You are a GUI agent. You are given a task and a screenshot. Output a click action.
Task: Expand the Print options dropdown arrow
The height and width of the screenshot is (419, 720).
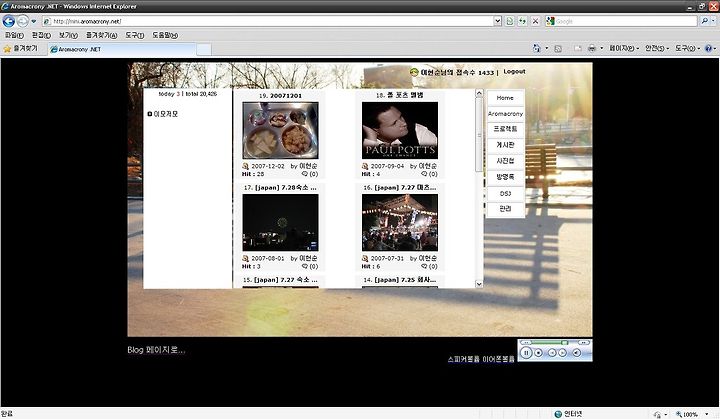(602, 48)
